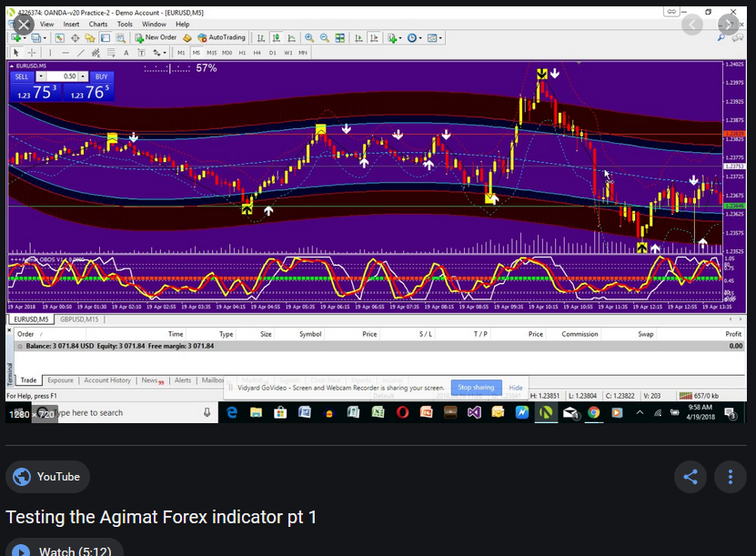Open the Charts menu
The width and height of the screenshot is (756, 556).
tap(97, 24)
